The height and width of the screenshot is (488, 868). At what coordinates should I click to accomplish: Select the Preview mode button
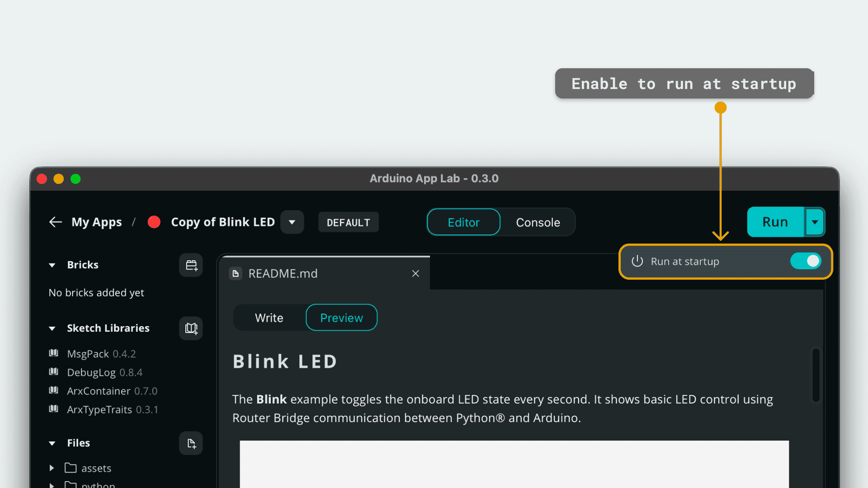(342, 318)
